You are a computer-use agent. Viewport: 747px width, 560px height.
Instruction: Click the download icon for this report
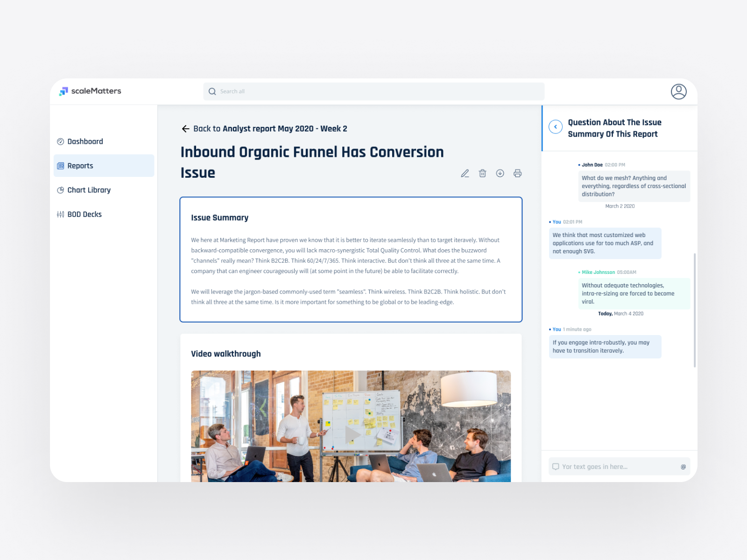coord(500,173)
